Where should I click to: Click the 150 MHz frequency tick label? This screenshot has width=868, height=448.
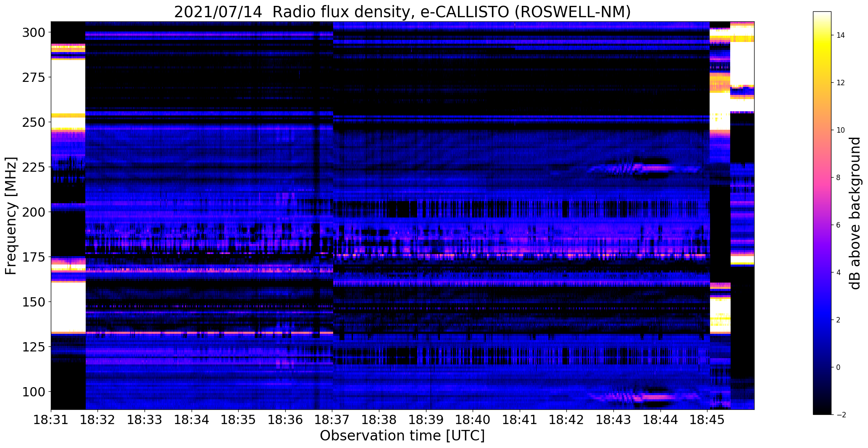34,302
